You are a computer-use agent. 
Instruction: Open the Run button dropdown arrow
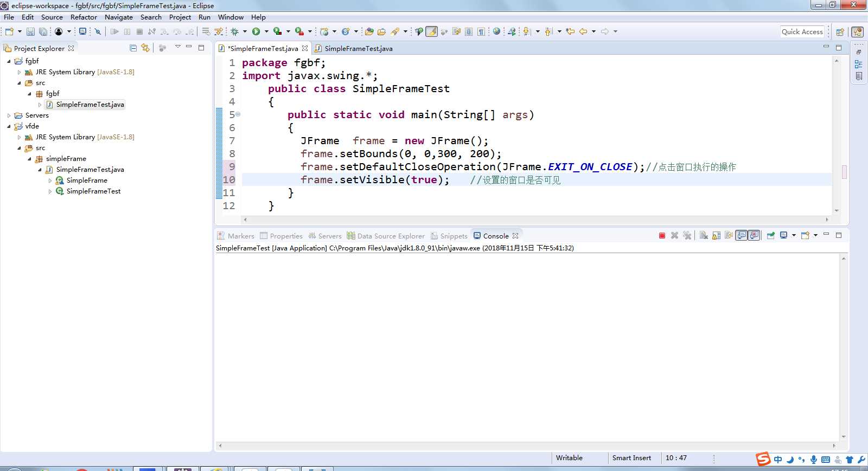pos(266,31)
